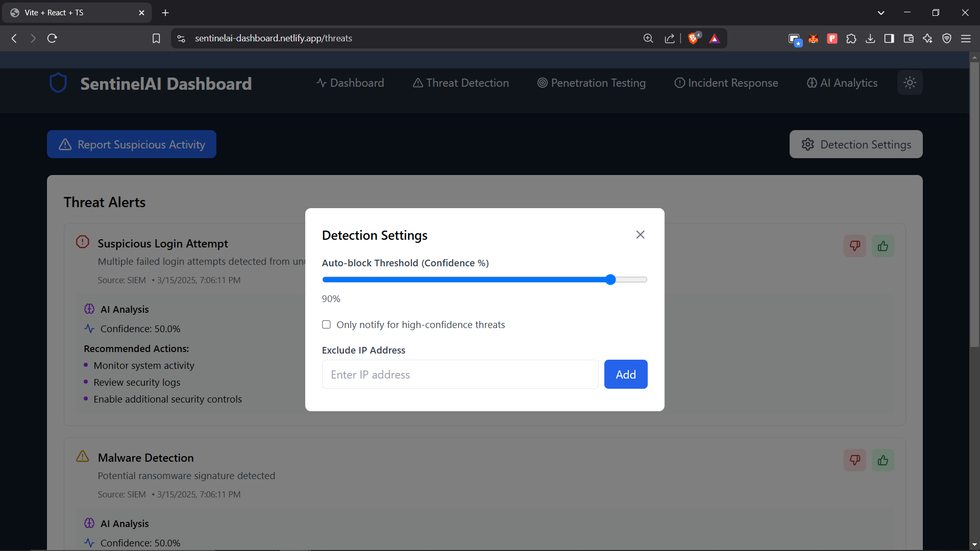
Task: Enable only notify for high-confidence threats
Action: point(326,324)
